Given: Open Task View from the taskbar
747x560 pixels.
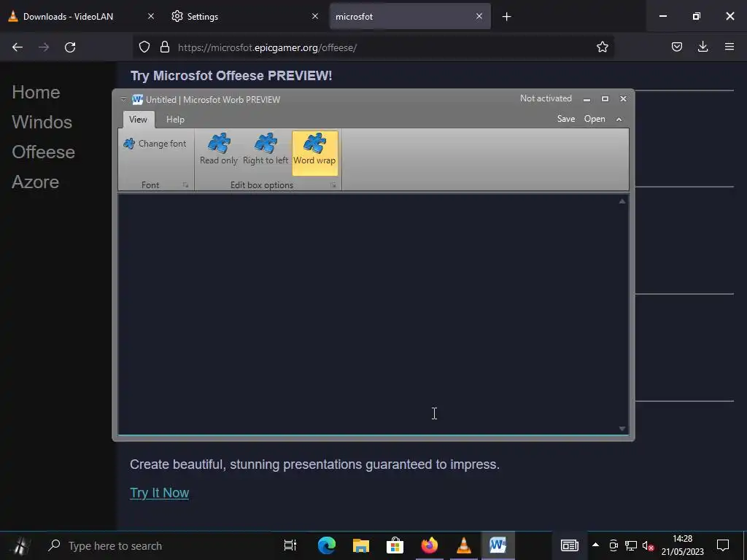Looking at the screenshot, I should (290, 545).
